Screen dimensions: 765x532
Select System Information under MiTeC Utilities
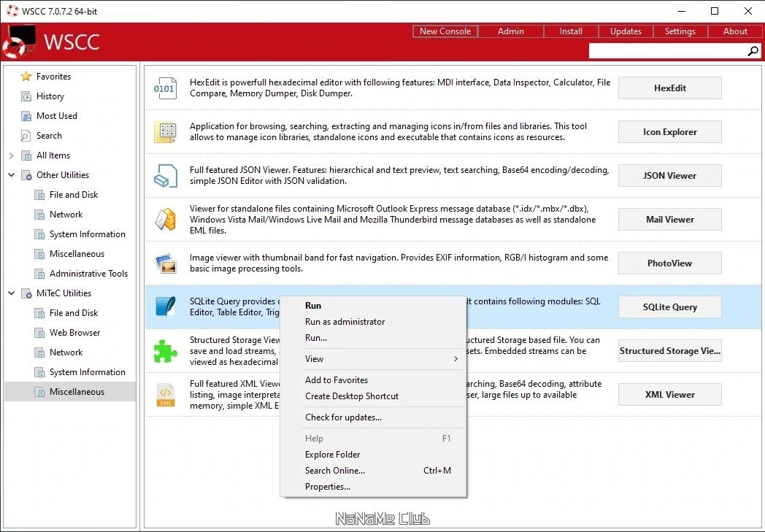click(70, 373)
